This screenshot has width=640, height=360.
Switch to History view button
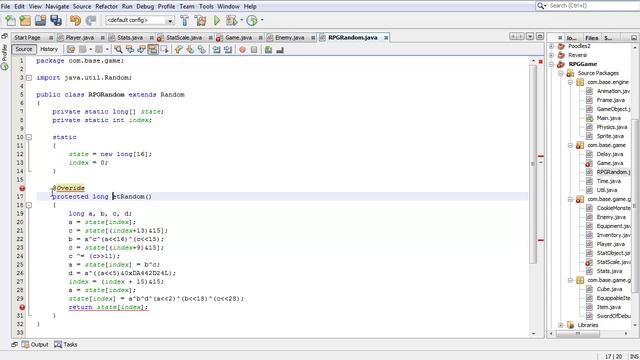[x=49, y=49]
